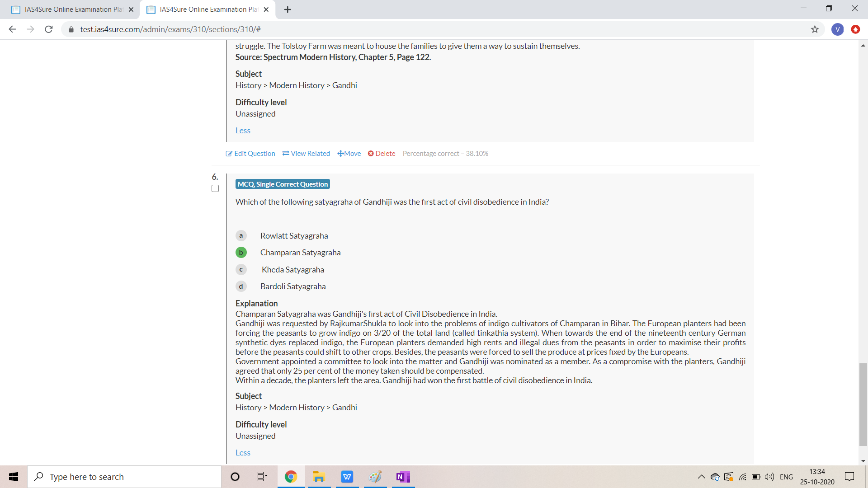This screenshot has height=488, width=868.
Task: Switch to the first IAS4Sure tab
Action: pos(72,9)
